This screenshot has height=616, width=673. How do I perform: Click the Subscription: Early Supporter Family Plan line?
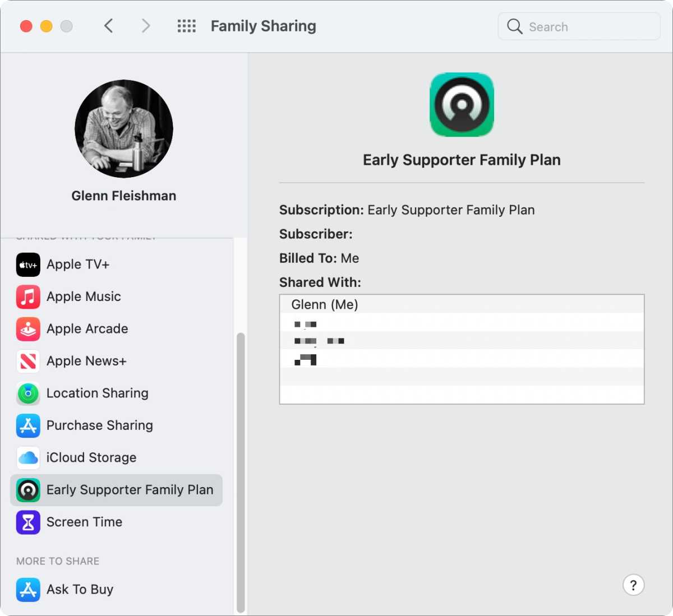407,210
